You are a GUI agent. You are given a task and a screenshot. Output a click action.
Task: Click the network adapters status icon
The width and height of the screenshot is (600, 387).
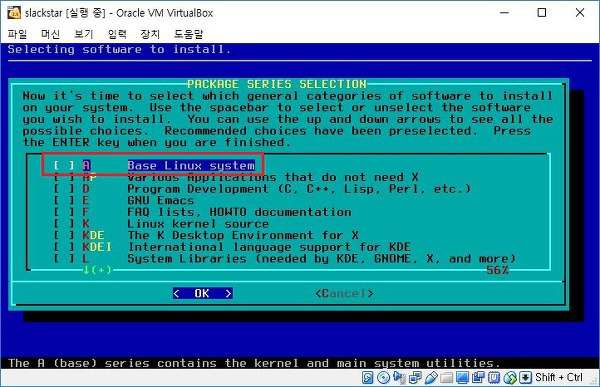[x=415, y=378]
